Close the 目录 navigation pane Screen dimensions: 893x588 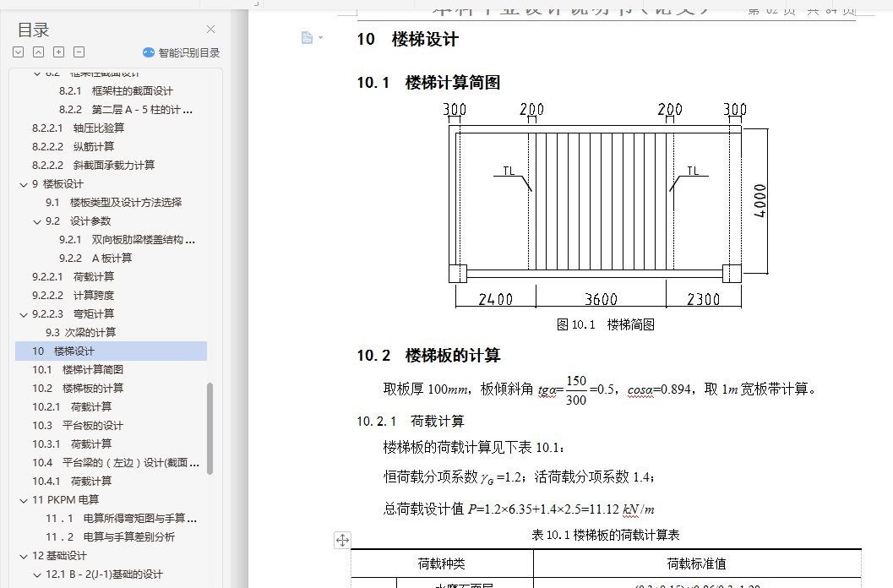point(210,29)
